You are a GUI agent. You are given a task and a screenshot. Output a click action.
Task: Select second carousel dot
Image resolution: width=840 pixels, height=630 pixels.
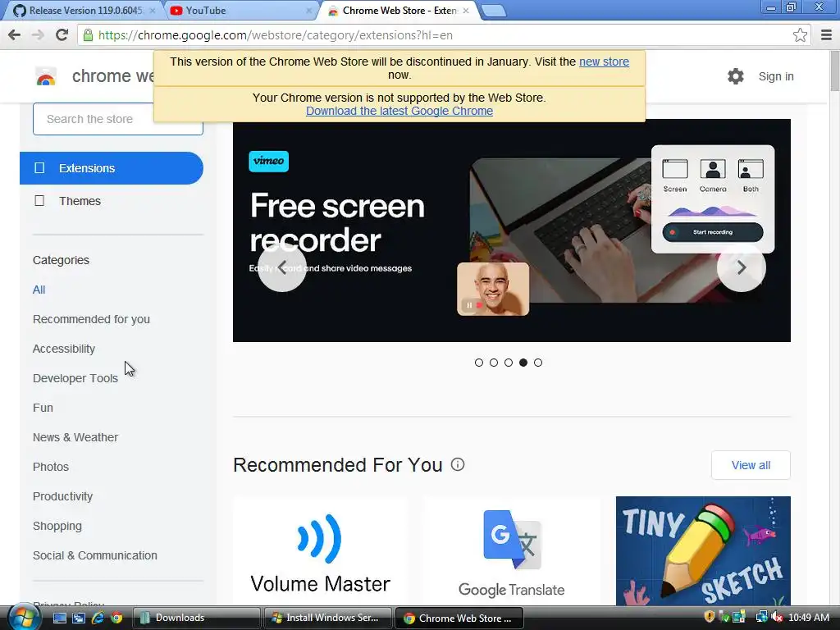[x=494, y=363]
